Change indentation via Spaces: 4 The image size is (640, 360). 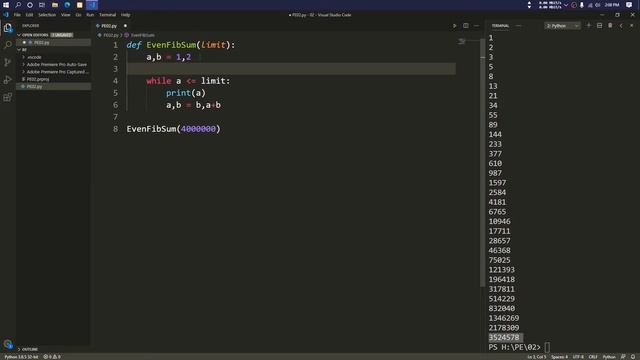pos(559,357)
